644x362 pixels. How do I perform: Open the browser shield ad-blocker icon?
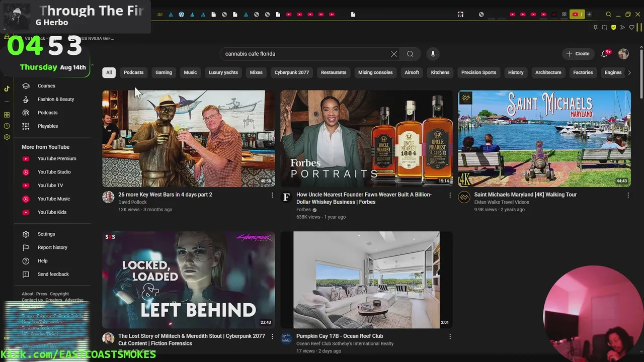613,27
